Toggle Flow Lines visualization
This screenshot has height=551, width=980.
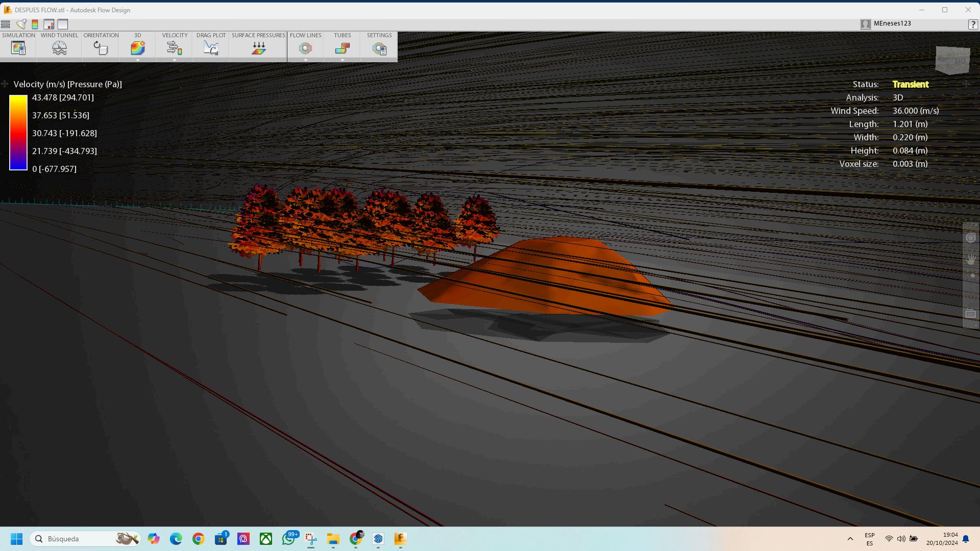pyautogui.click(x=305, y=48)
